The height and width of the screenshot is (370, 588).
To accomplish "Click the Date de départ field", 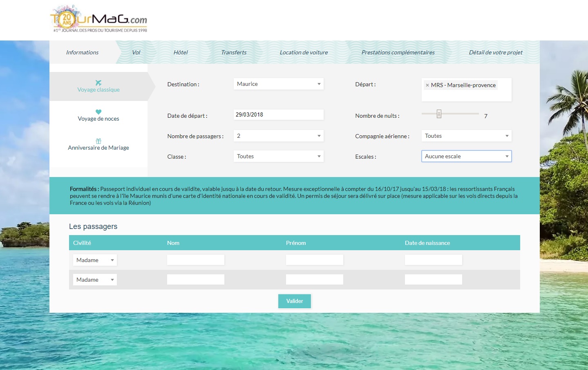I will click(x=278, y=115).
